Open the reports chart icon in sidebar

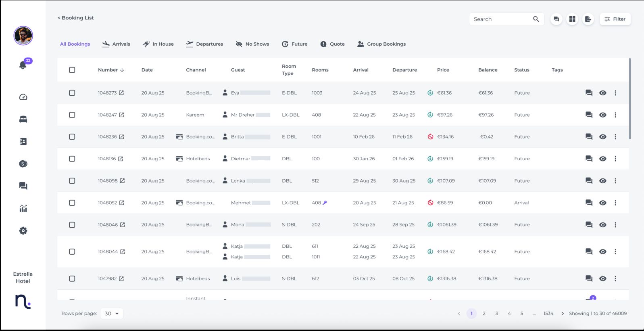pyautogui.click(x=23, y=208)
